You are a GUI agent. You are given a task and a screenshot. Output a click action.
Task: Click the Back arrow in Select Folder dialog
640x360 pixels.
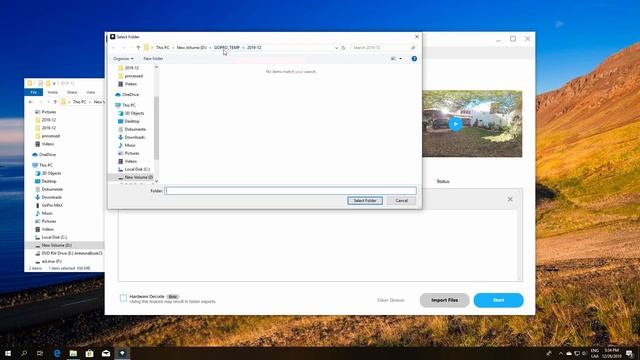click(x=114, y=48)
